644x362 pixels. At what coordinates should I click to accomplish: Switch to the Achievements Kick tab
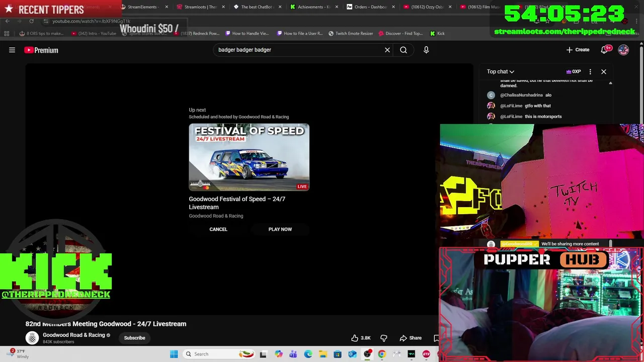coord(313,7)
